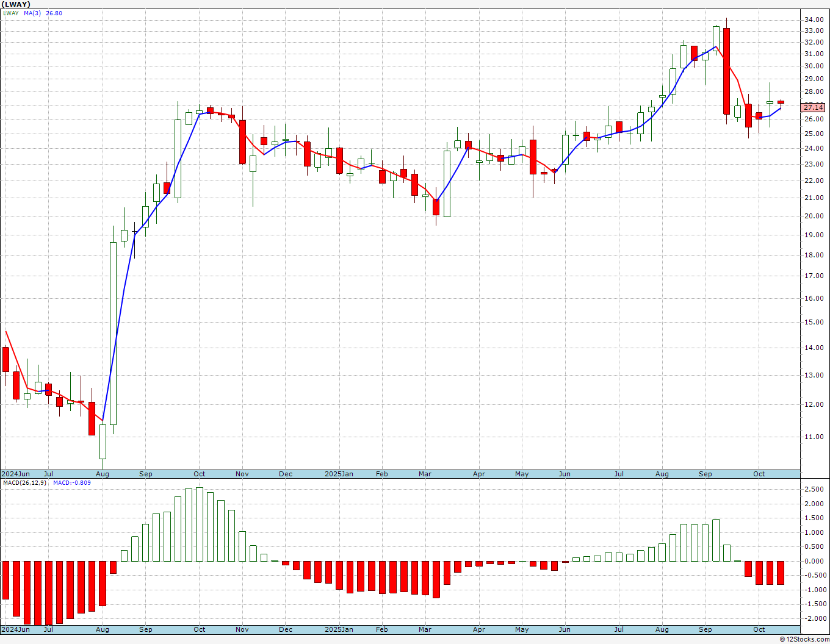Click the 33.00 price axis label

tap(813, 30)
